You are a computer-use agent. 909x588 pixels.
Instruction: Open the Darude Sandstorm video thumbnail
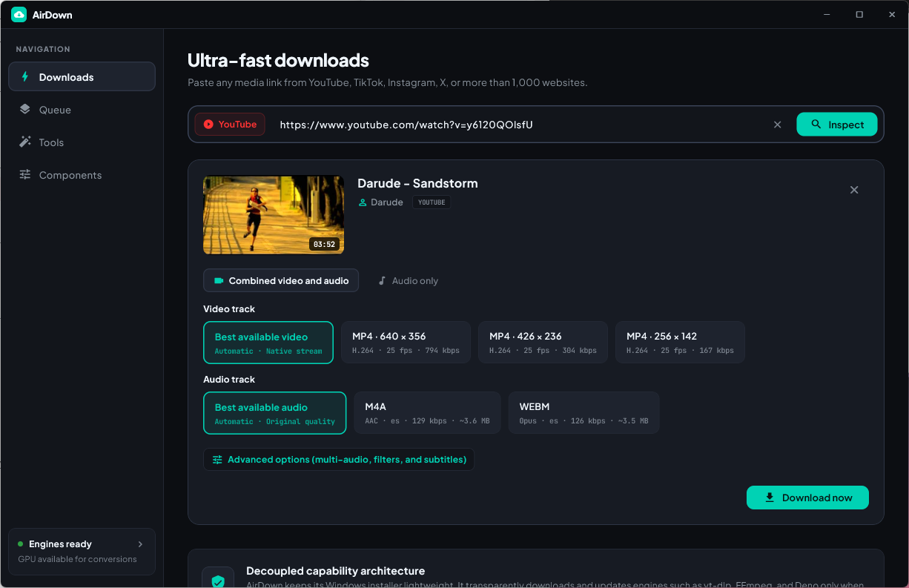tap(274, 214)
